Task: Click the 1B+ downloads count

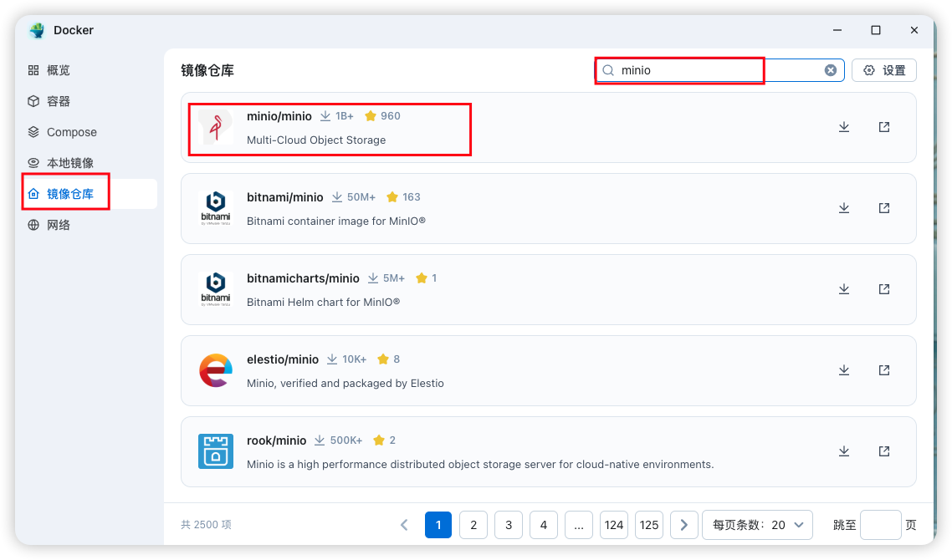Action: 345,116
